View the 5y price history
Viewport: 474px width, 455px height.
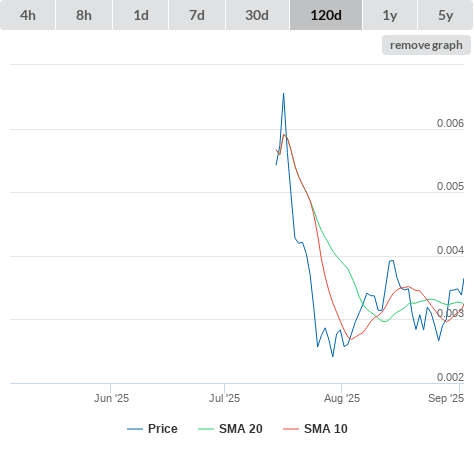point(445,15)
